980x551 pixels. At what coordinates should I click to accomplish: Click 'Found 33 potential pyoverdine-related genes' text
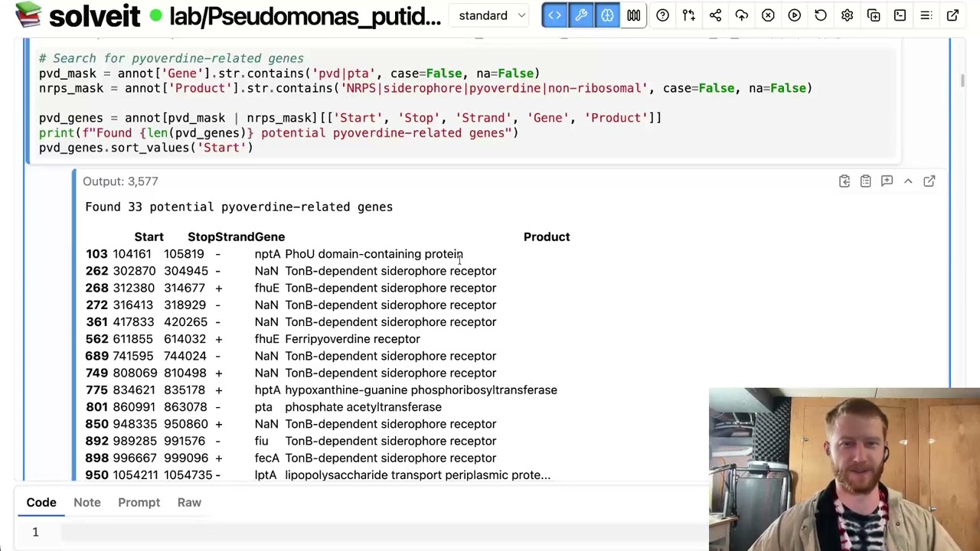pos(239,207)
